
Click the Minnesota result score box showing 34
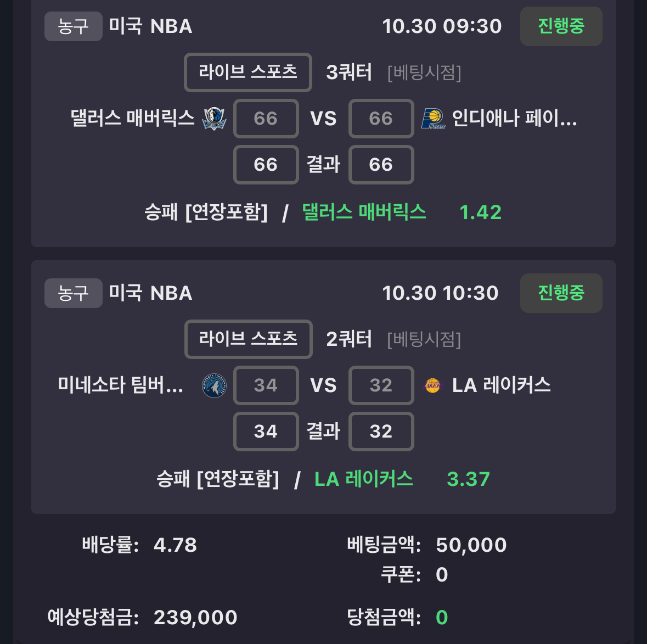pos(266,432)
